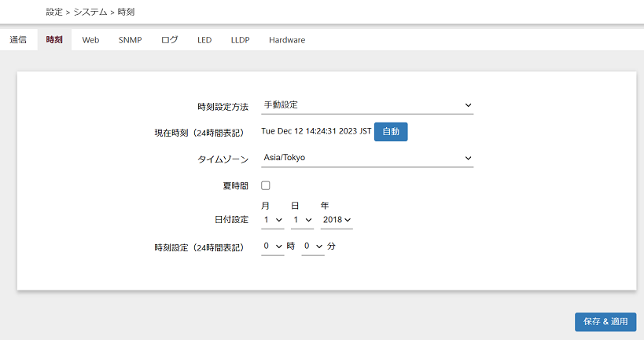Switch to the 通信 tab
This screenshot has height=340, width=644.
pos(18,40)
